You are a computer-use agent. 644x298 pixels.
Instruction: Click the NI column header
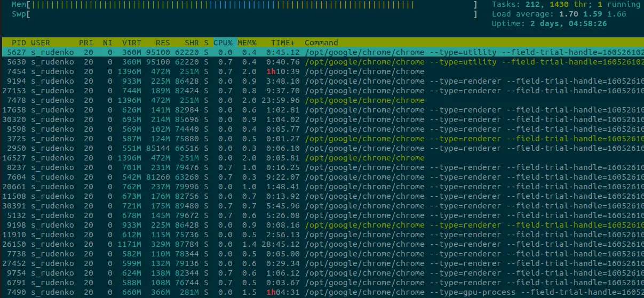108,43
